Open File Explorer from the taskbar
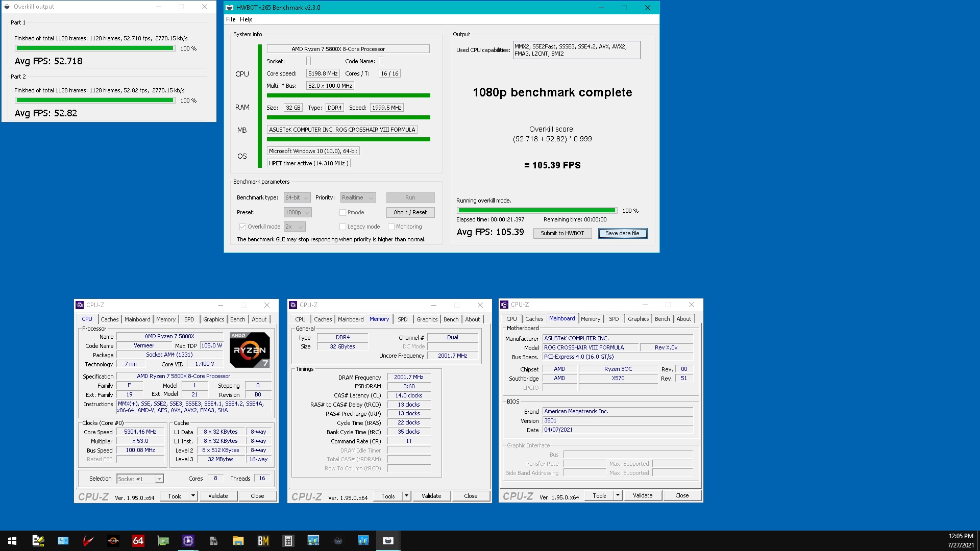 (238, 541)
